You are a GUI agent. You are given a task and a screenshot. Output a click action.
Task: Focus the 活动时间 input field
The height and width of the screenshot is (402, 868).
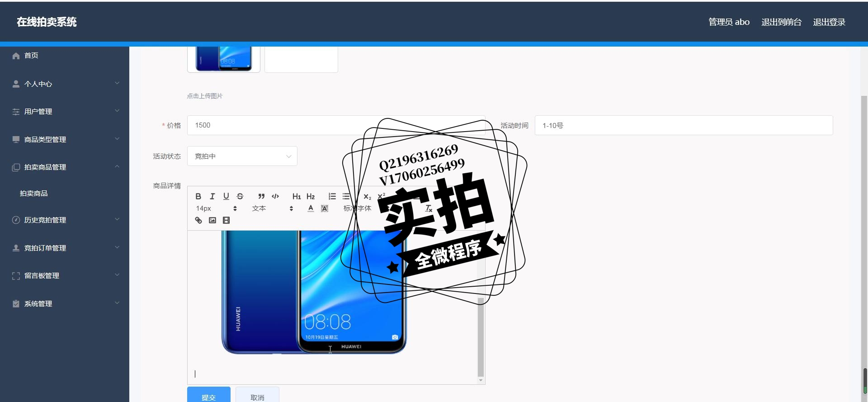pyautogui.click(x=684, y=125)
